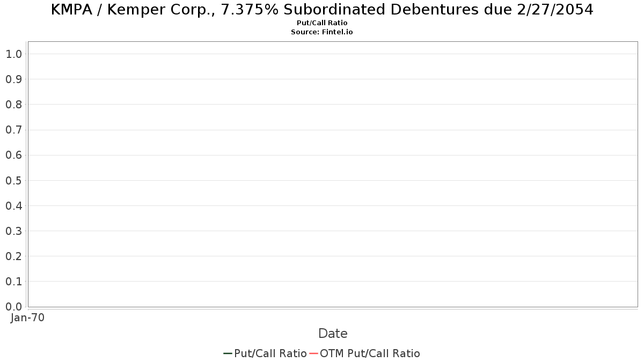Viewport: 644px width, 362px height.
Task: Click the dark green Put/Call Ratio legend line
Action: click(228, 353)
